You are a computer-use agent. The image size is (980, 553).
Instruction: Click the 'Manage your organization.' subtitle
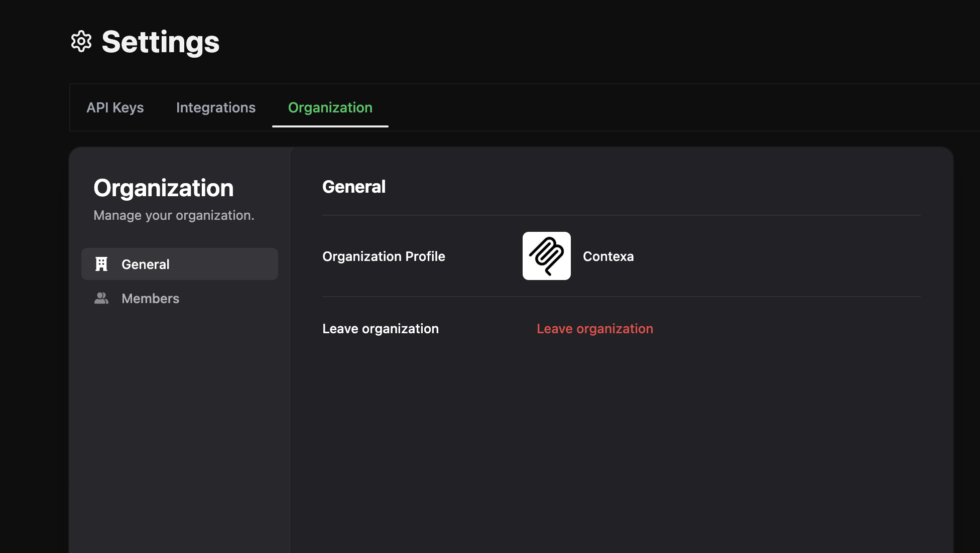click(174, 215)
